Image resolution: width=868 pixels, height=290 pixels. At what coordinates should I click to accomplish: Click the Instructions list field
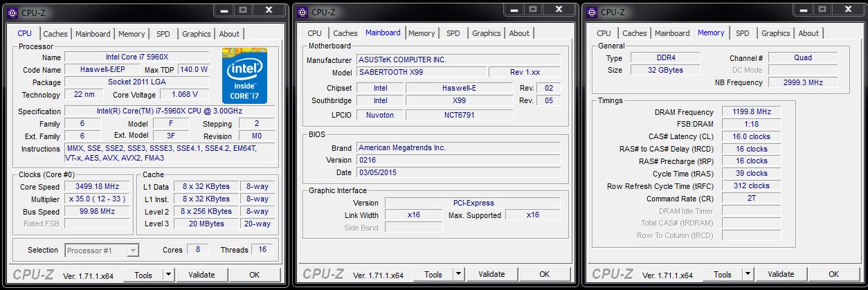(170, 153)
